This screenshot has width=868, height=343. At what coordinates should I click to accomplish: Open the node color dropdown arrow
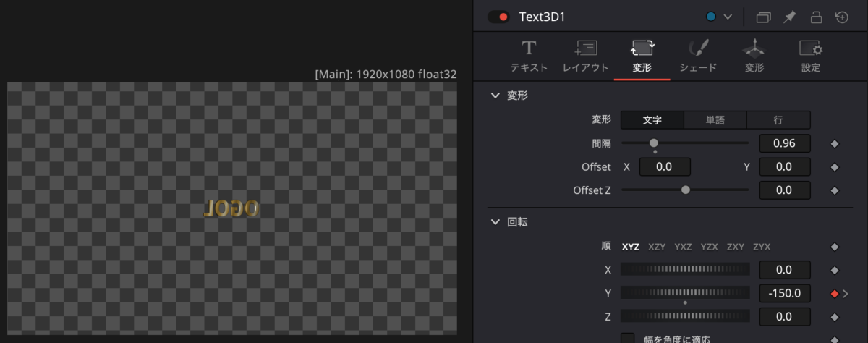(728, 17)
